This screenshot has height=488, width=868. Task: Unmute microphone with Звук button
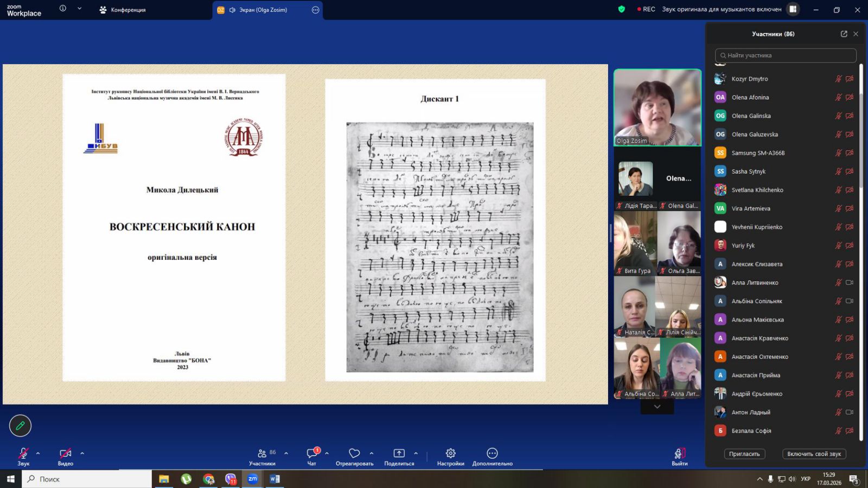(x=23, y=453)
